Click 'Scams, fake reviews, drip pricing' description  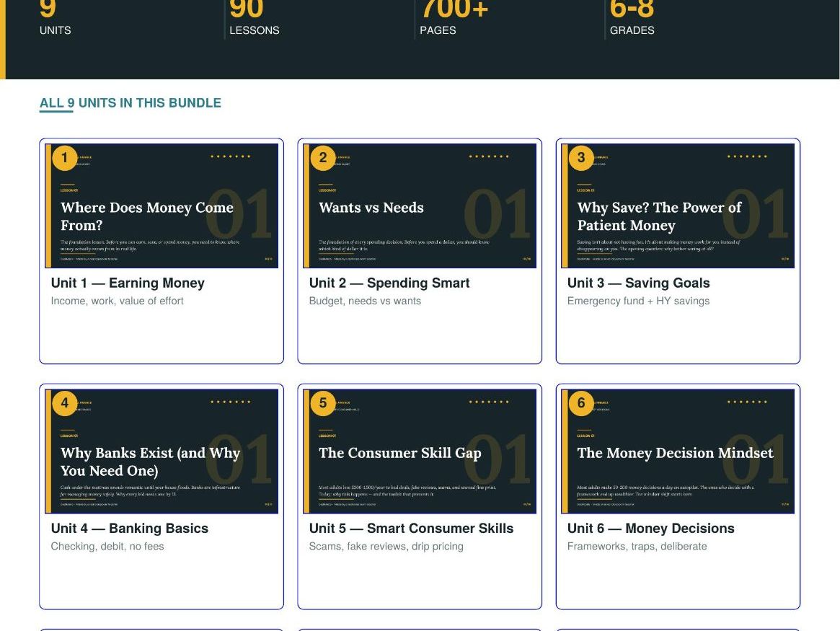coord(386,547)
